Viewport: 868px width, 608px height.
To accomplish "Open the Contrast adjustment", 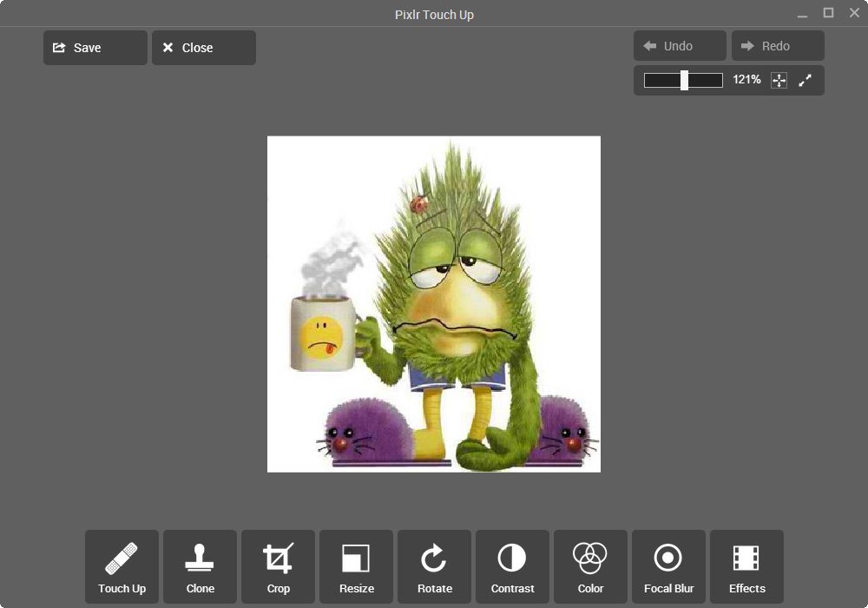I will click(x=512, y=566).
